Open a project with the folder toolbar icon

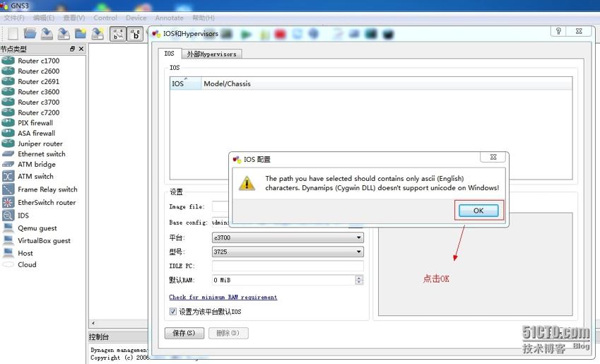[x=30, y=34]
